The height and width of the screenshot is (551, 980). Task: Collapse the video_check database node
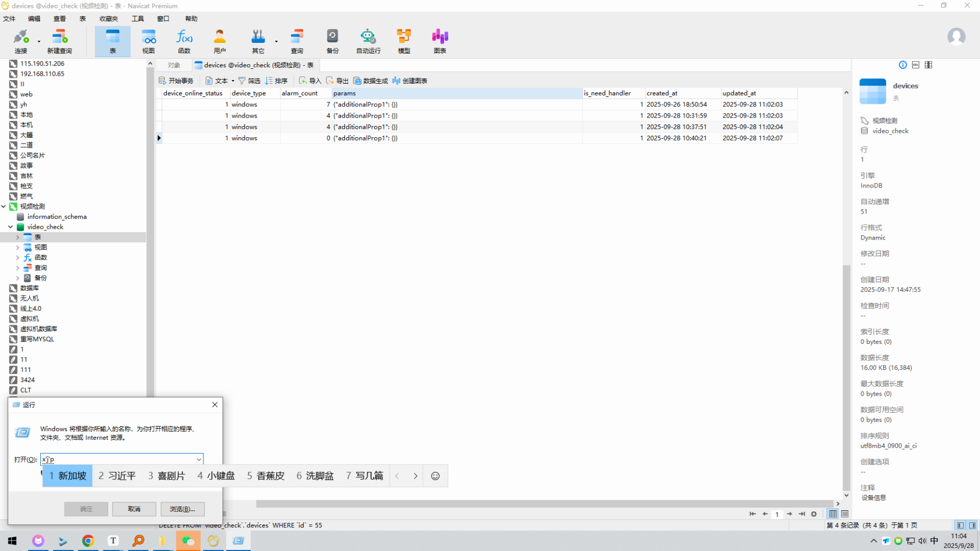tap(11, 227)
